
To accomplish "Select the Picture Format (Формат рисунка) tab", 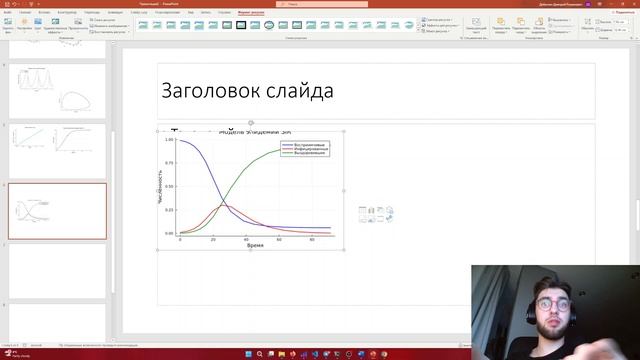I will tap(251, 12).
